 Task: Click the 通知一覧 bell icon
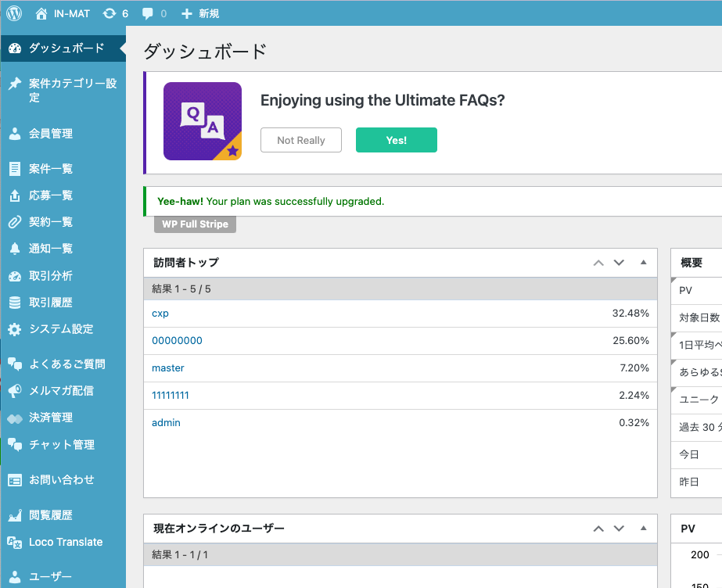tap(14, 249)
